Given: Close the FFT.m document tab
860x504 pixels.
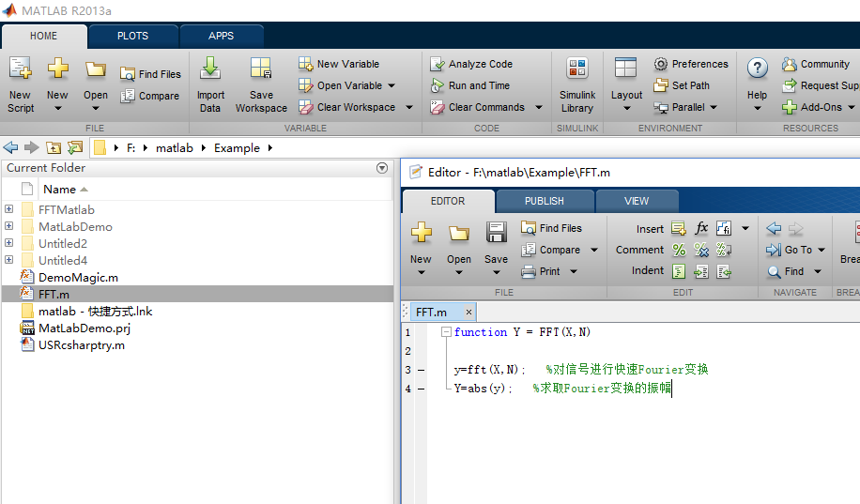Looking at the screenshot, I should tap(468, 312).
